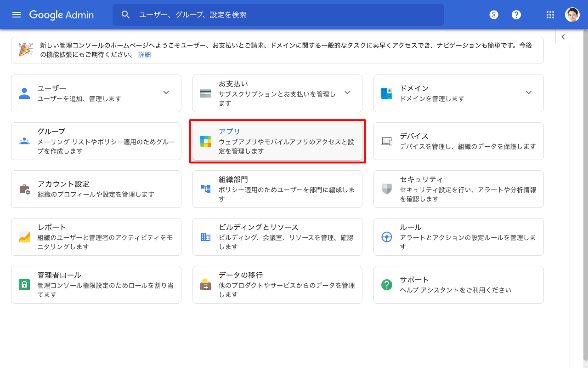The width and height of the screenshot is (588, 368).
Task: Click the ビルディングとリソース building icon
Action: [x=206, y=237]
